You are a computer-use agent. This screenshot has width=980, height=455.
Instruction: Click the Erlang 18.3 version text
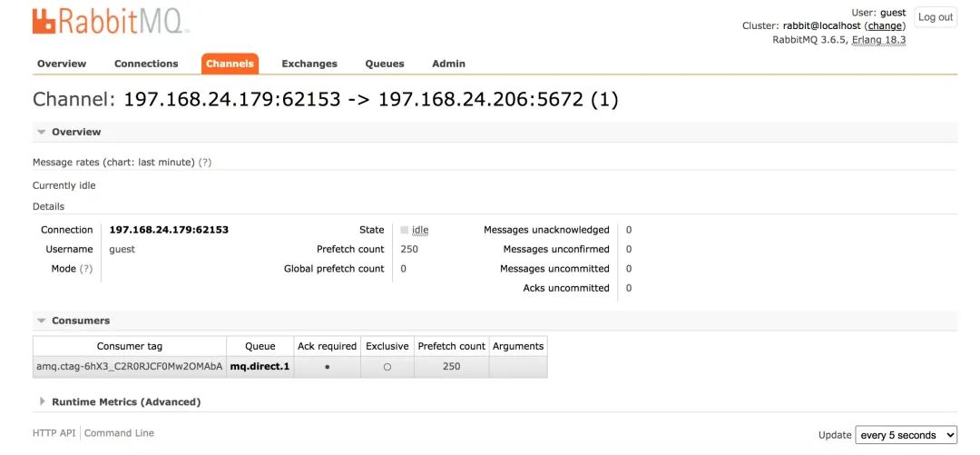[879, 39]
